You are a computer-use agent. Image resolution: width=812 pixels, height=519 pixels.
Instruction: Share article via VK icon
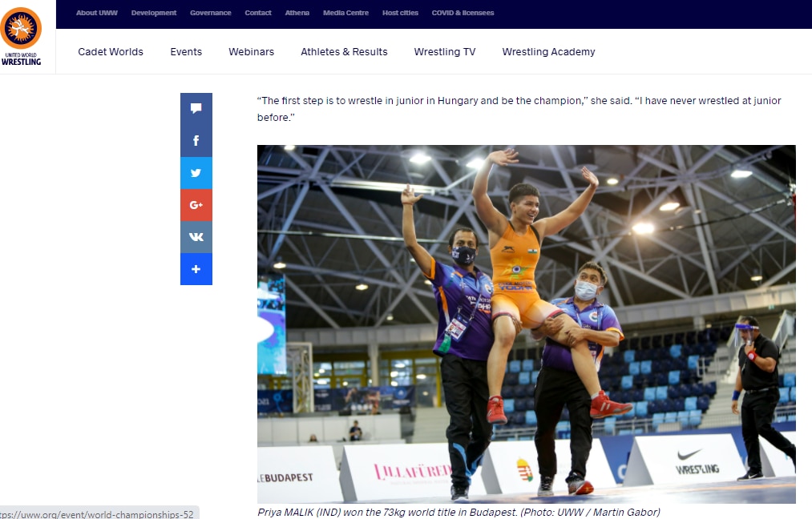point(196,237)
